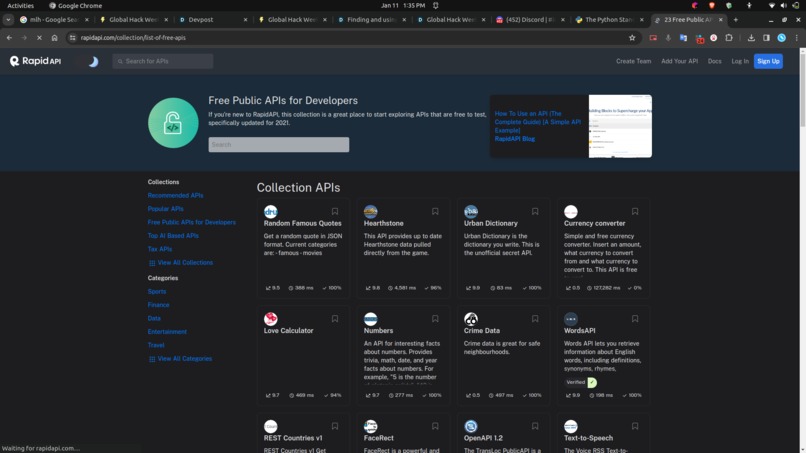The image size is (806, 453).
Task: Bookmark REST Countries v1 card
Action: (335, 426)
